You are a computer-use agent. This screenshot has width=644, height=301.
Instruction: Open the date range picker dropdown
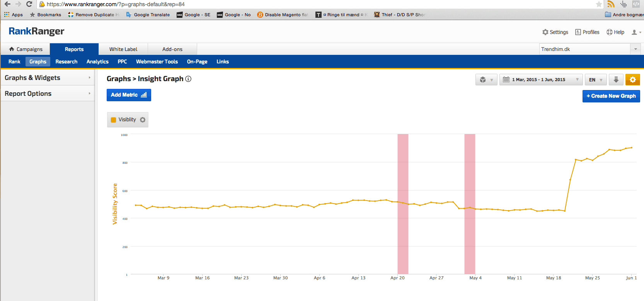click(540, 80)
